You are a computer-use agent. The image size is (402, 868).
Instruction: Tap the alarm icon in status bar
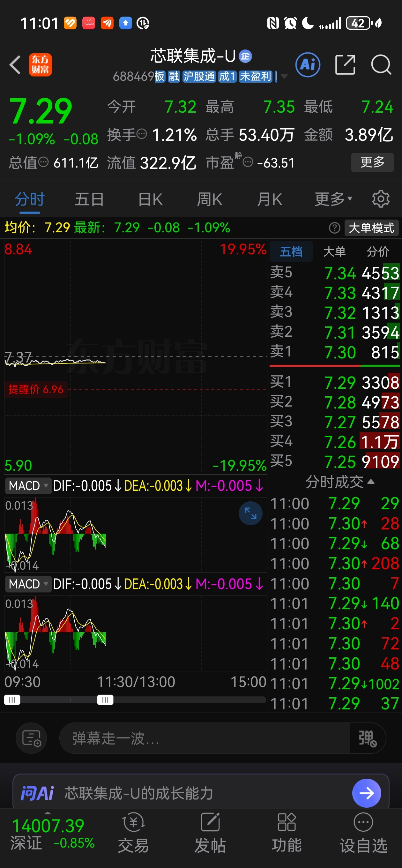pyautogui.click(x=290, y=23)
